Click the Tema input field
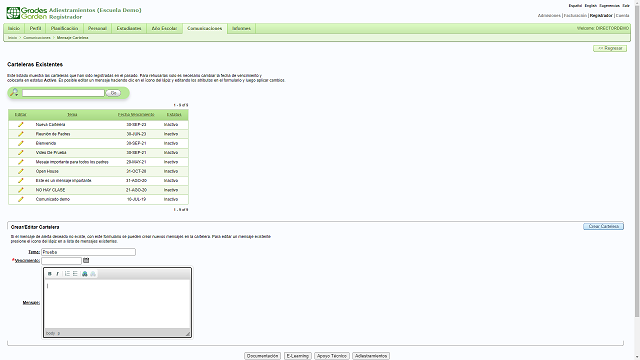This screenshot has height=360, width=640. point(88,252)
